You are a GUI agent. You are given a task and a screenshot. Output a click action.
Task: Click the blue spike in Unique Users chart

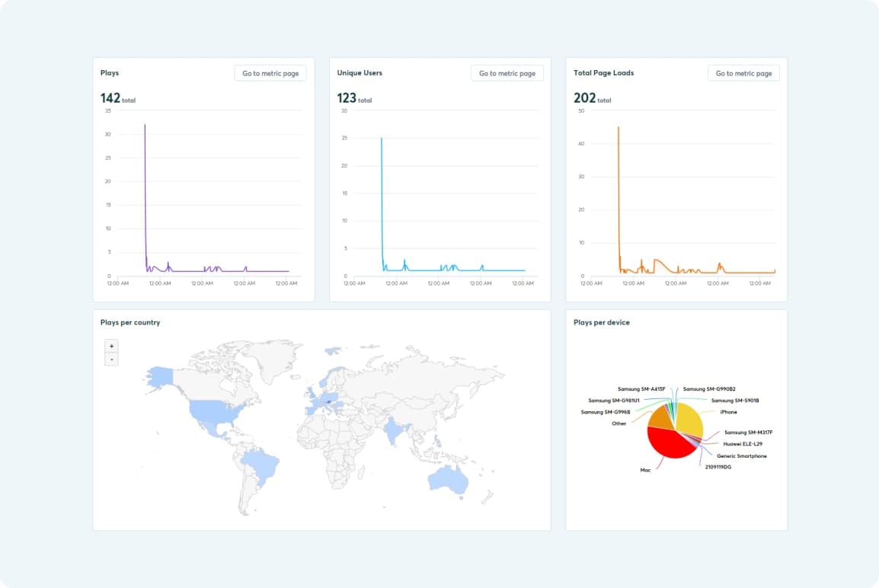pos(382,202)
